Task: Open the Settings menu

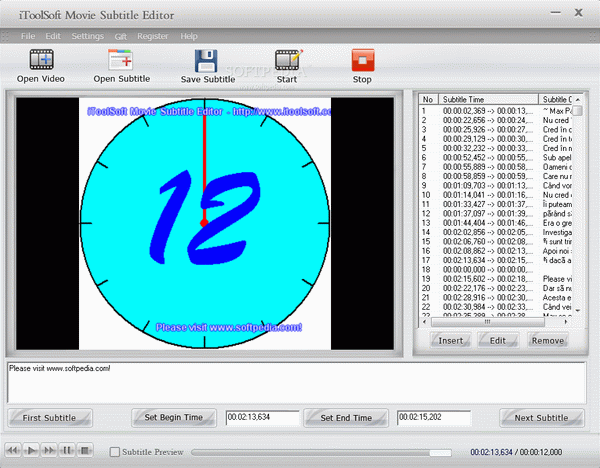Action: pos(88,36)
